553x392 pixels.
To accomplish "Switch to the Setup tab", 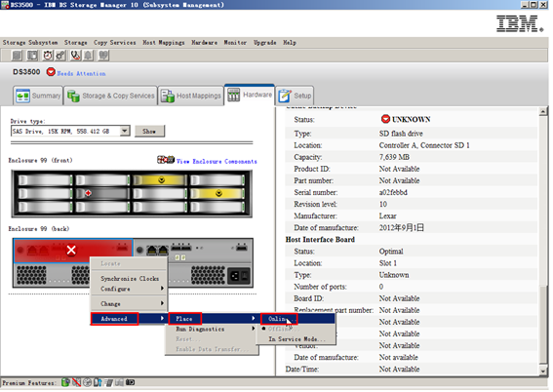I will [295, 96].
